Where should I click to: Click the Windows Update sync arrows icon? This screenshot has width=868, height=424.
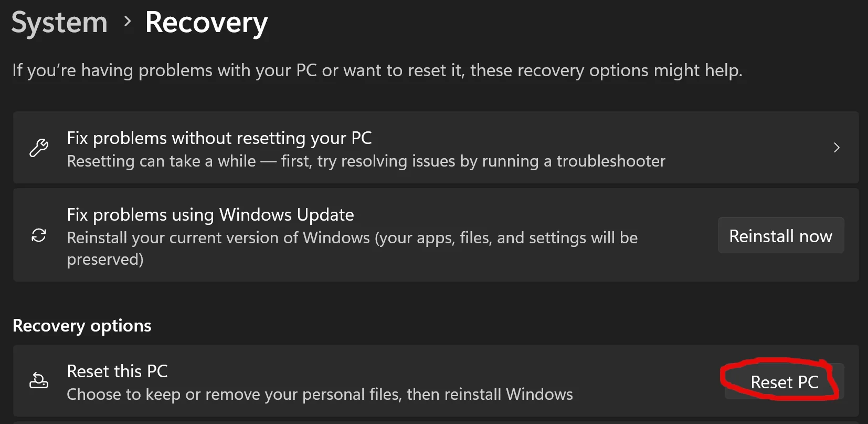(x=39, y=235)
